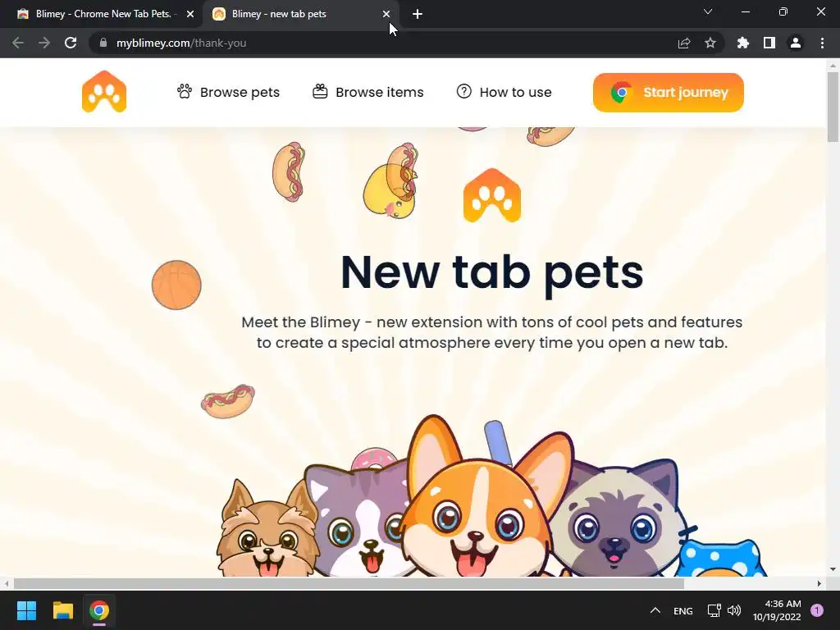Screen dimensions: 840x630
Task: Click the question mark icon beside How to use
Action: coord(464,92)
